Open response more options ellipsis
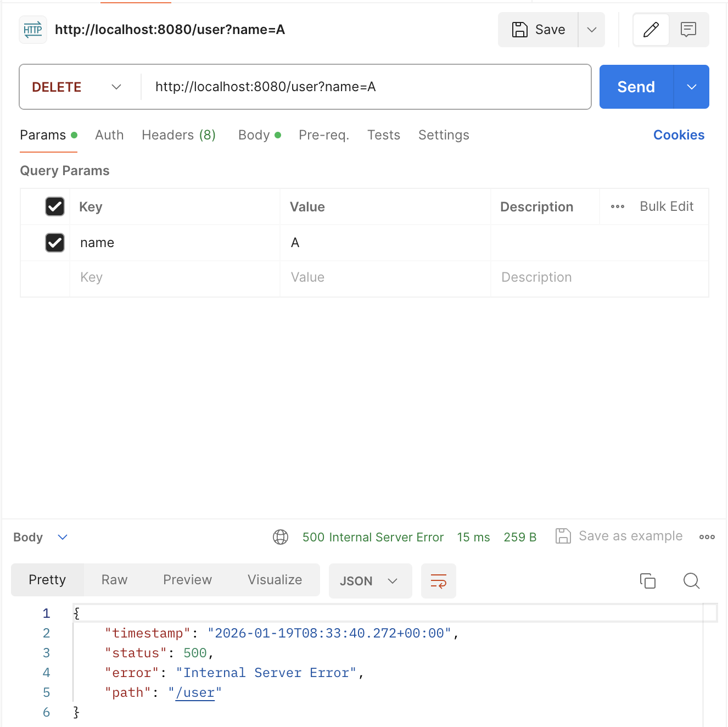Screen dimensions: 728x727 coord(707,537)
